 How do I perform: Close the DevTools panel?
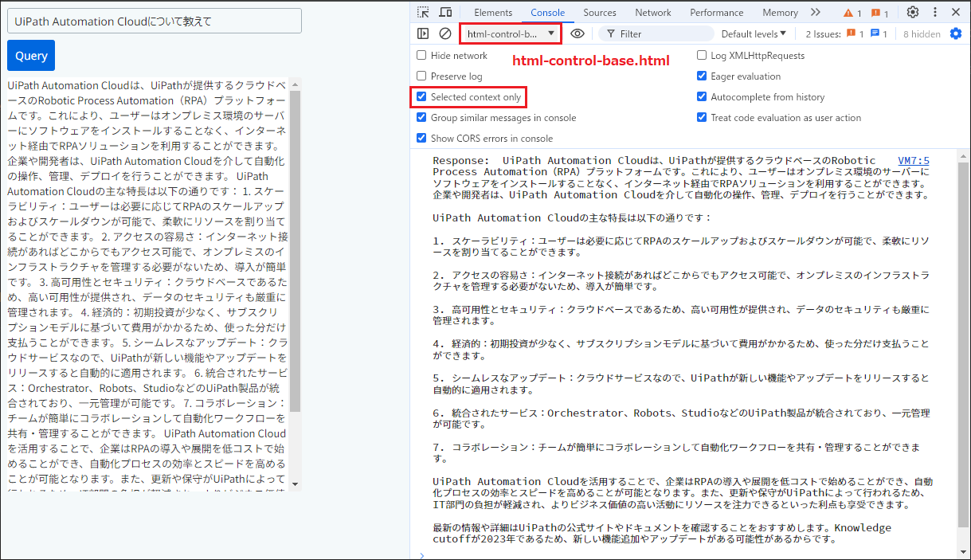point(956,12)
